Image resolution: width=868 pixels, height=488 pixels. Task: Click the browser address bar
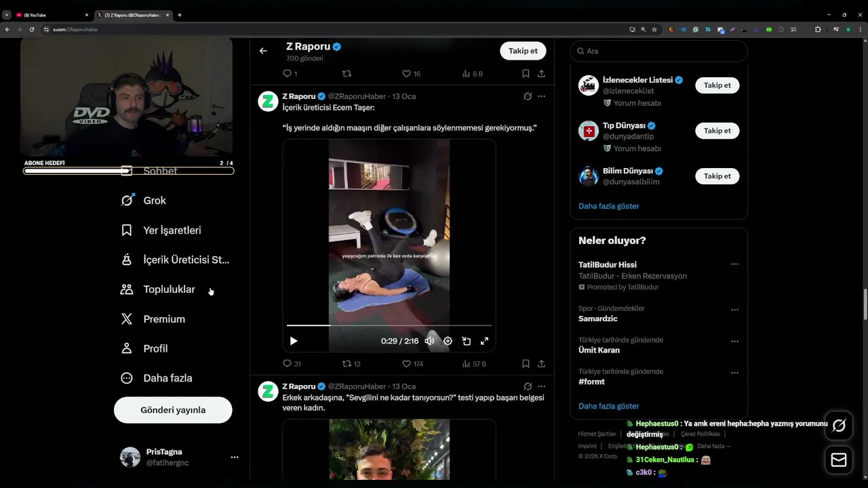(339, 29)
